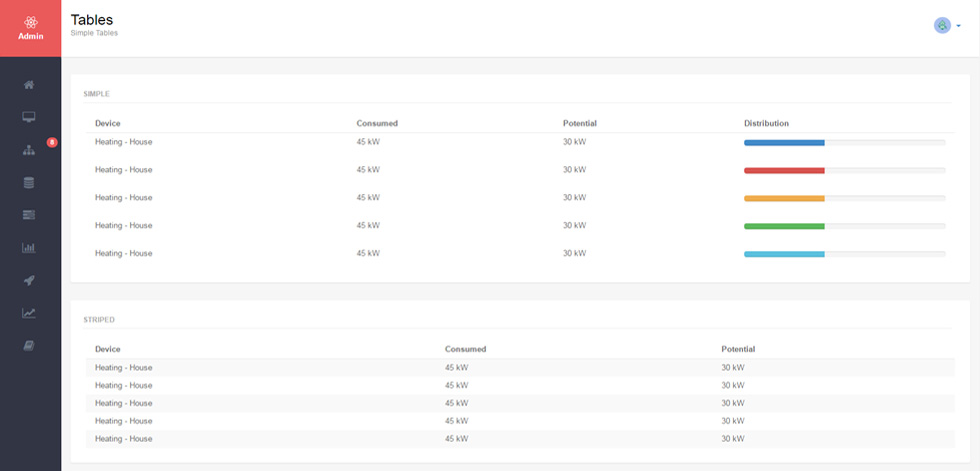980x471 pixels.
Task: Click 30 kW in orange bar row
Action: click(x=574, y=197)
